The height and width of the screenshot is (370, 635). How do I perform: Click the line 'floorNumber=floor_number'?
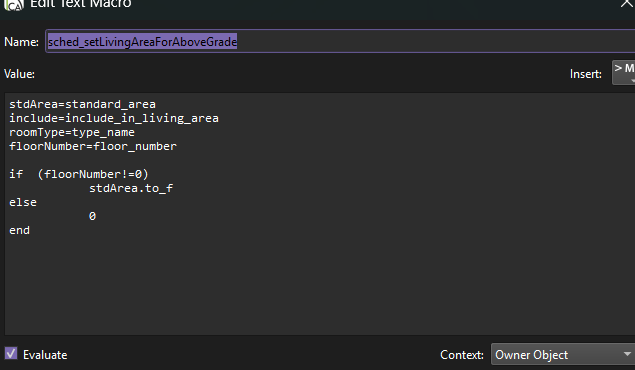pos(93,146)
